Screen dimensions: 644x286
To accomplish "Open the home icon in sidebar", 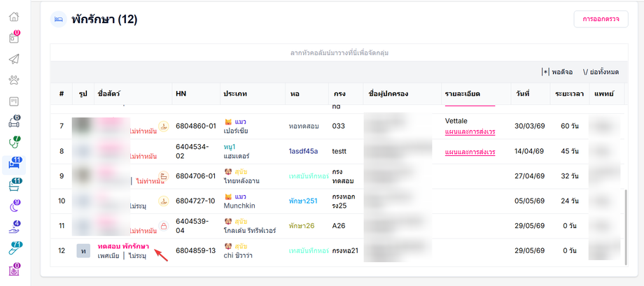I will tap(14, 17).
